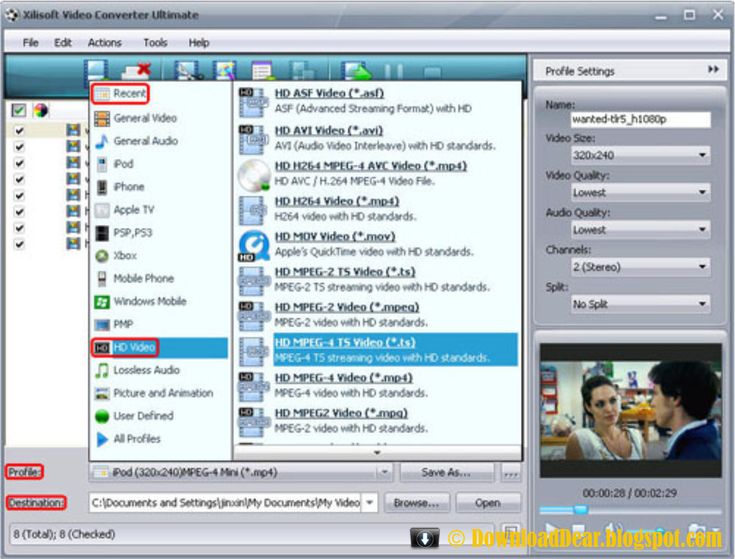735x559 pixels.
Task: Toggle the check-all checkbox above file list
Action: 19,111
